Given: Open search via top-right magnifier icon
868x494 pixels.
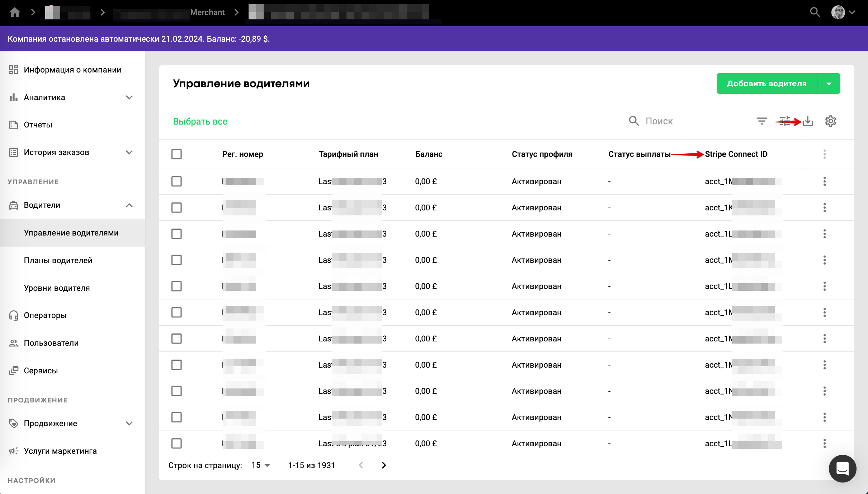Looking at the screenshot, I should tap(815, 12).
